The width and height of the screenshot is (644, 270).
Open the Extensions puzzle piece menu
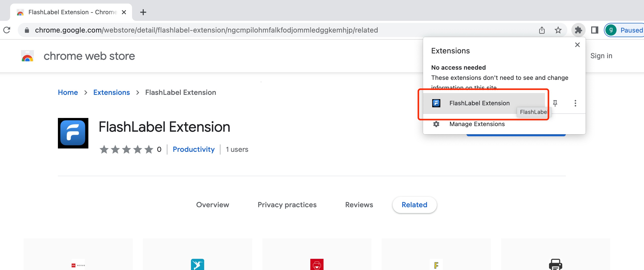pos(578,30)
